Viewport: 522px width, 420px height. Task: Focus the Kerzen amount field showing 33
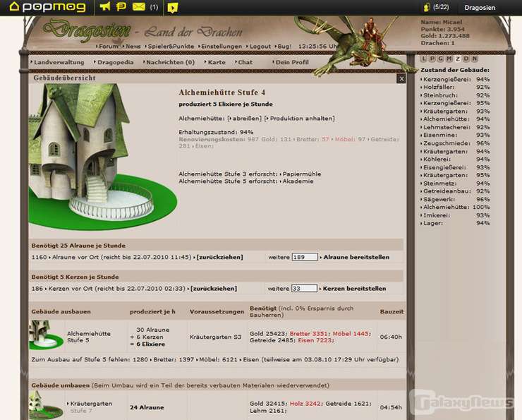tap(304, 289)
